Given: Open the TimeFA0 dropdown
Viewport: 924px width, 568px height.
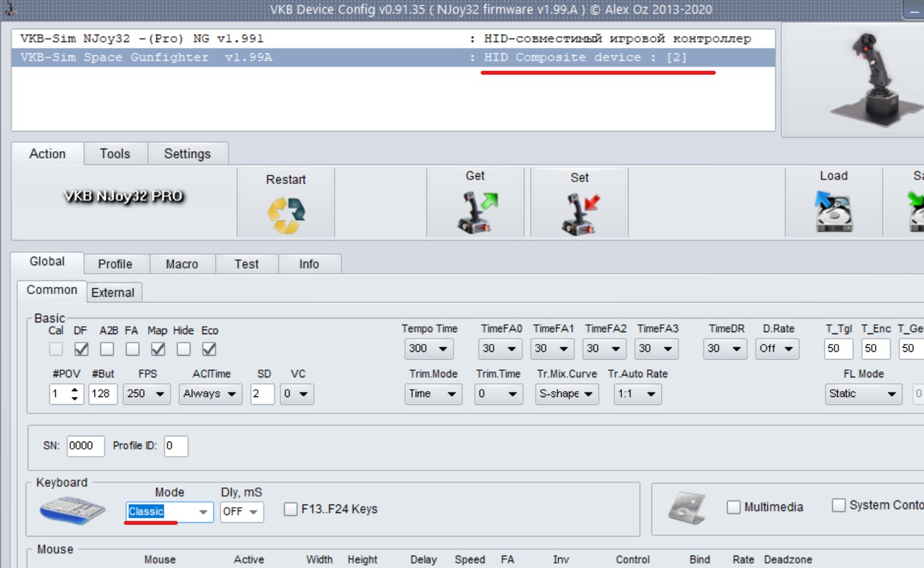Looking at the screenshot, I should pos(500,349).
